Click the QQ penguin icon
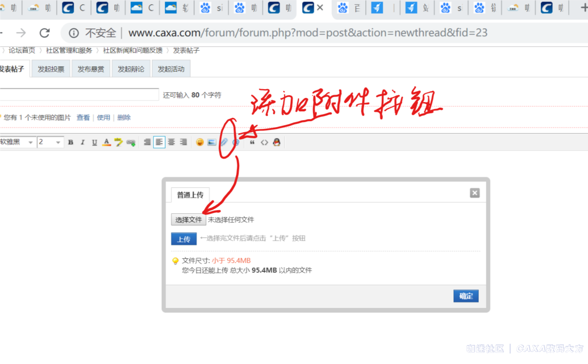The height and width of the screenshot is (364, 588). pyautogui.click(x=277, y=142)
